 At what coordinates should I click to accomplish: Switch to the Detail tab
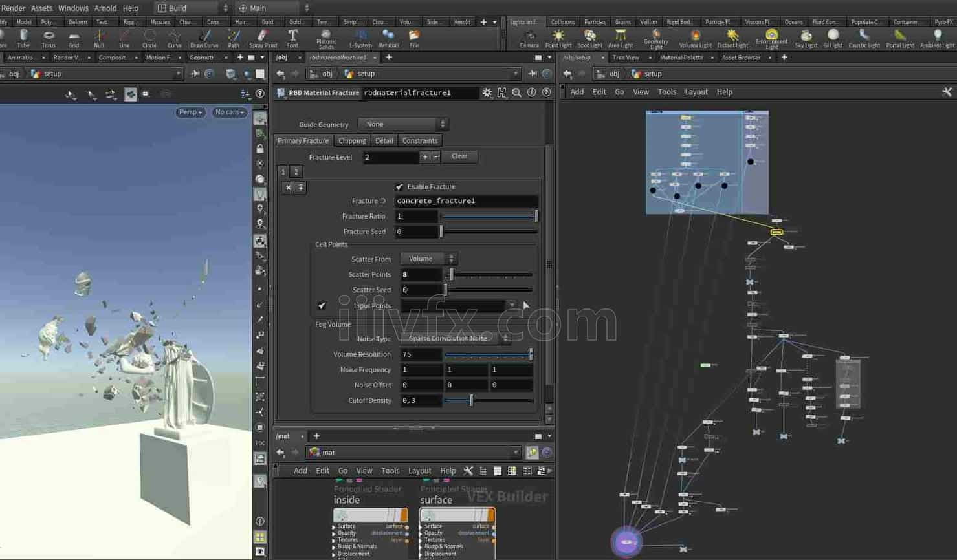(x=384, y=140)
